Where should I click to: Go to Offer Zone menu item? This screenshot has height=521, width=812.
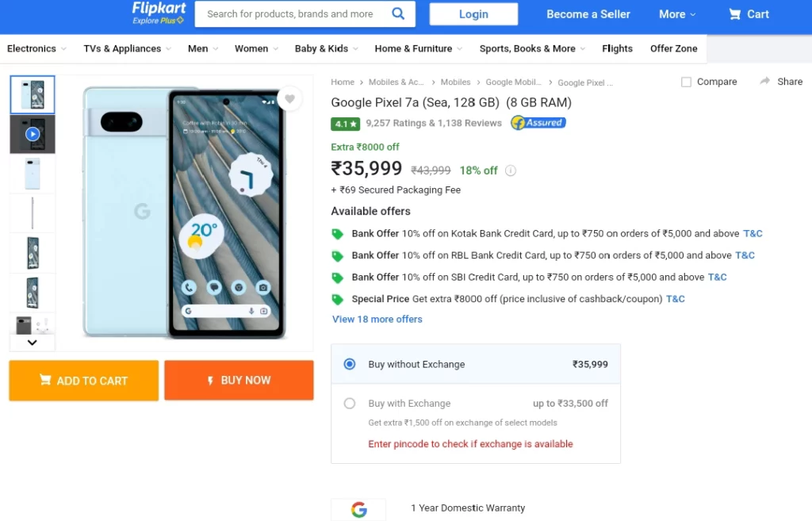(x=673, y=48)
